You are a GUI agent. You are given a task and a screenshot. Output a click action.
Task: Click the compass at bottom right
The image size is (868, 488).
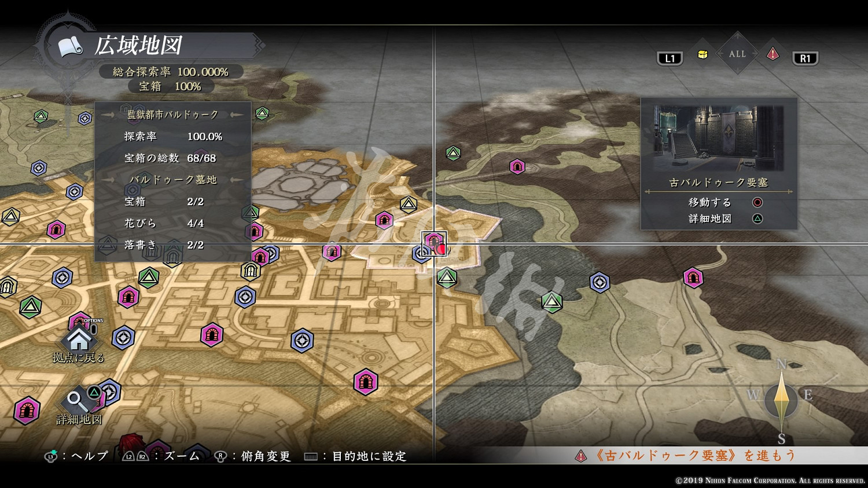tap(781, 400)
